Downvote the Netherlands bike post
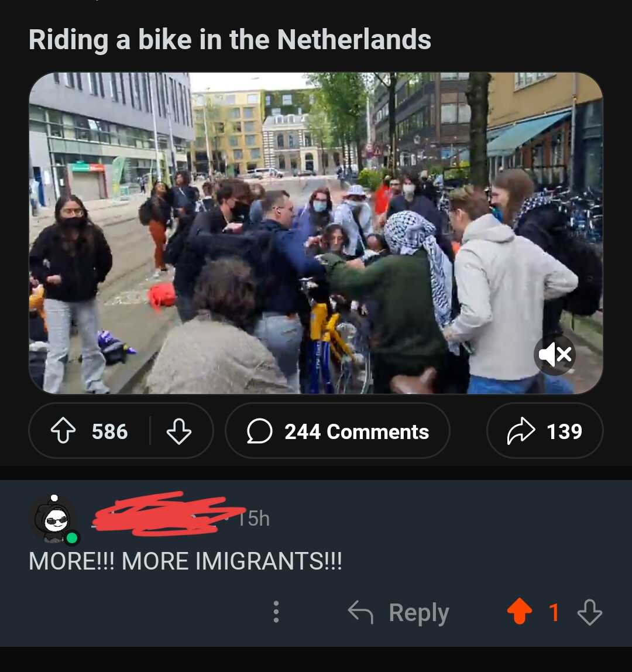This screenshot has width=632, height=672. tap(178, 431)
